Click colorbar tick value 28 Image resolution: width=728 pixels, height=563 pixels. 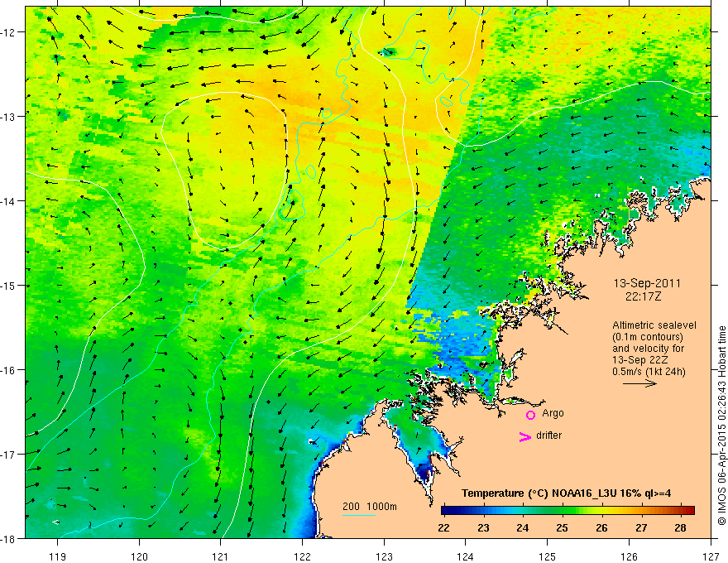(x=680, y=528)
